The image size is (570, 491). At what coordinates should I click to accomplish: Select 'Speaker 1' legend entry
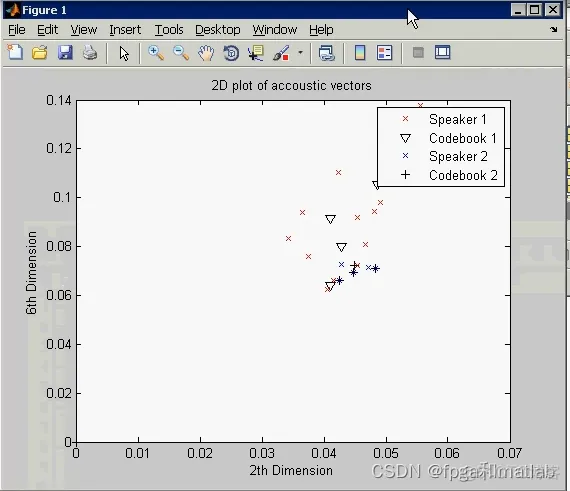pos(458,119)
